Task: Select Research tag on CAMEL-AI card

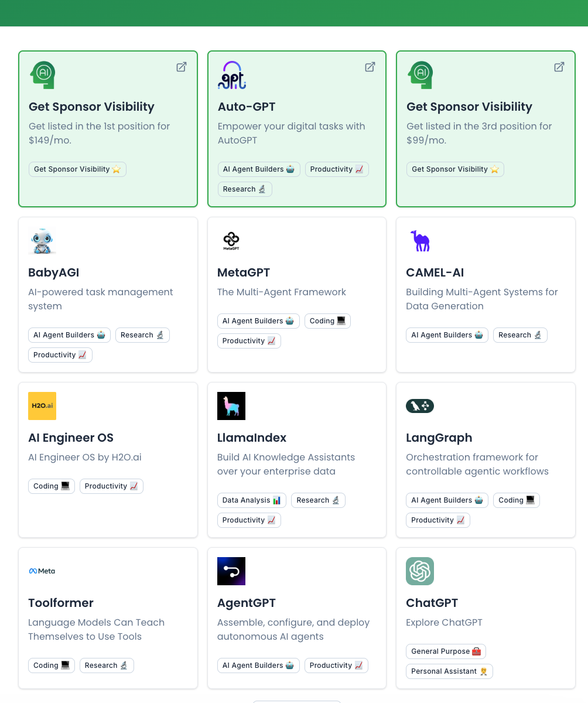Action: point(520,335)
